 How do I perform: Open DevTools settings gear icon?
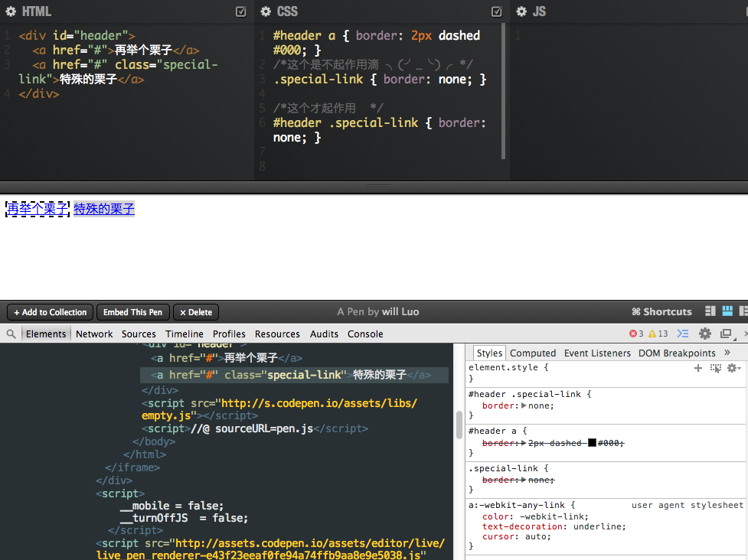704,334
